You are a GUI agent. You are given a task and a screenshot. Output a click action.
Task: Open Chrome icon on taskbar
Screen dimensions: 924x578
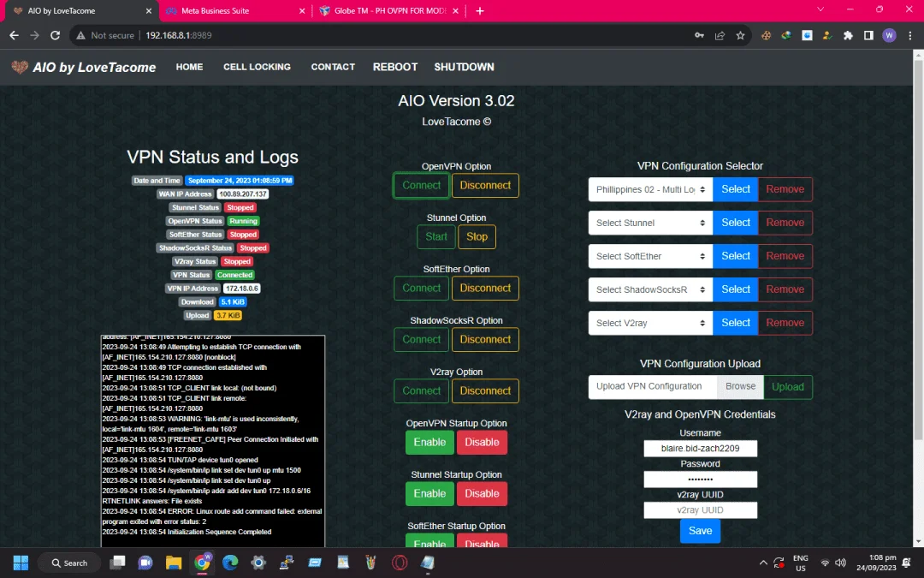tap(202, 563)
